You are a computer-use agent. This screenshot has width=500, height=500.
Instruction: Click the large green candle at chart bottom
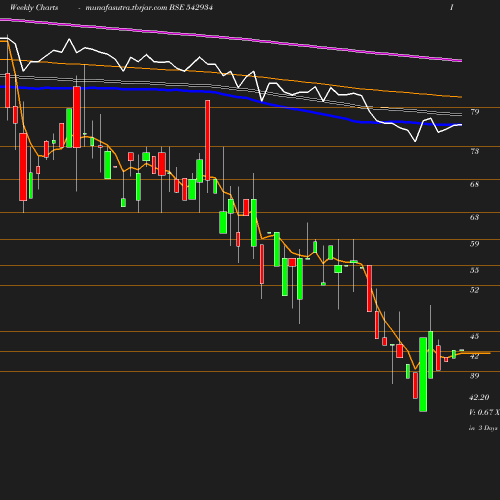tap(423, 374)
